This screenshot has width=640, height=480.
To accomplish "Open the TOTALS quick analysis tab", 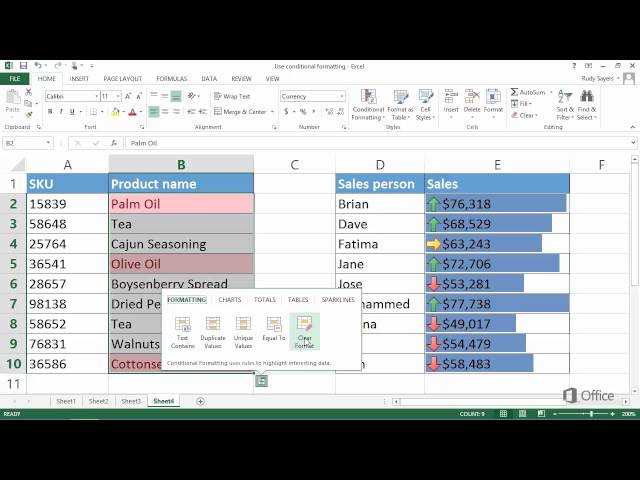I will [265, 300].
